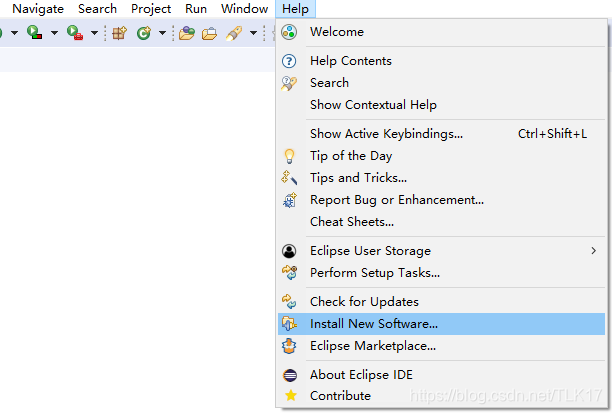This screenshot has width=612, height=414.
Task: Select Install New Software... label
Action: 374,324
